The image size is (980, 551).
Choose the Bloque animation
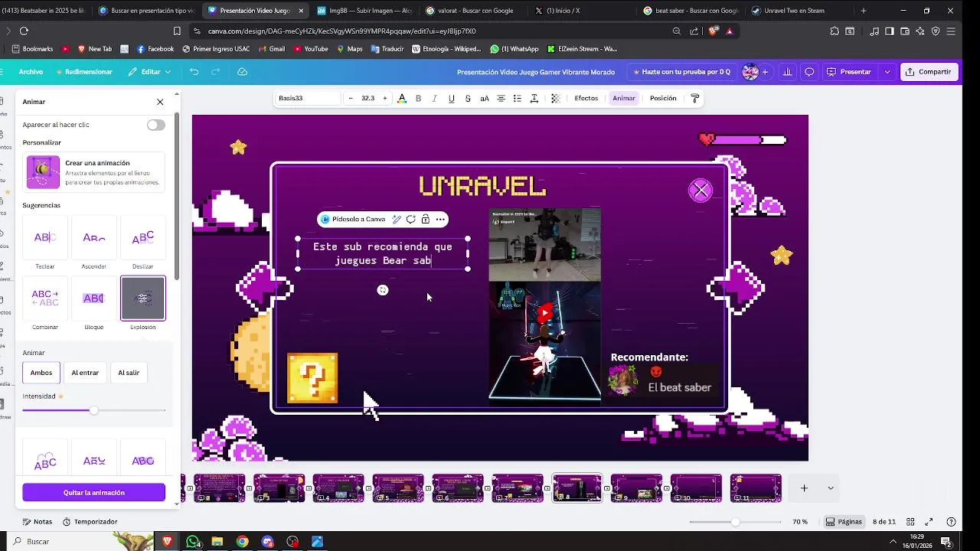pos(94,298)
